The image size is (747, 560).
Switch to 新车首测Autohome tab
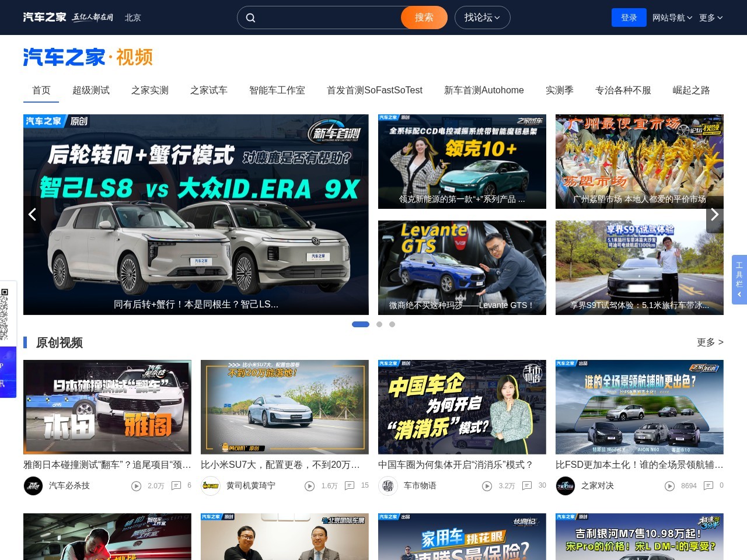484,90
